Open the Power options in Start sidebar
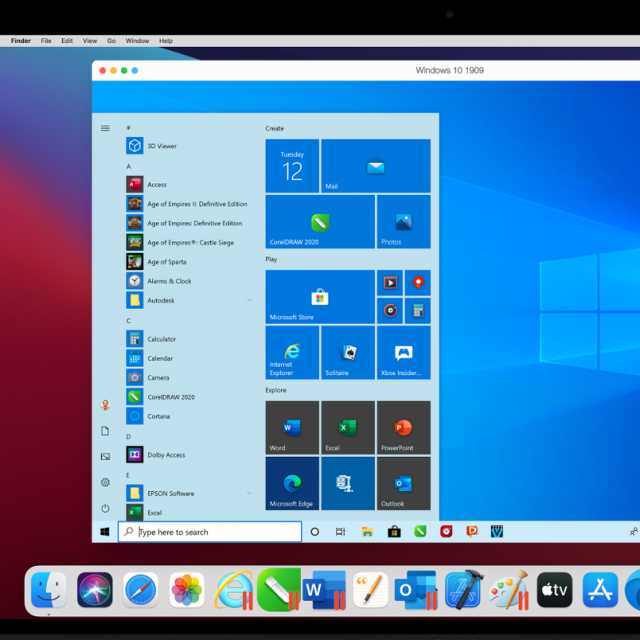The width and height of the screenshot is (640, 640). (x=105, y=508)
